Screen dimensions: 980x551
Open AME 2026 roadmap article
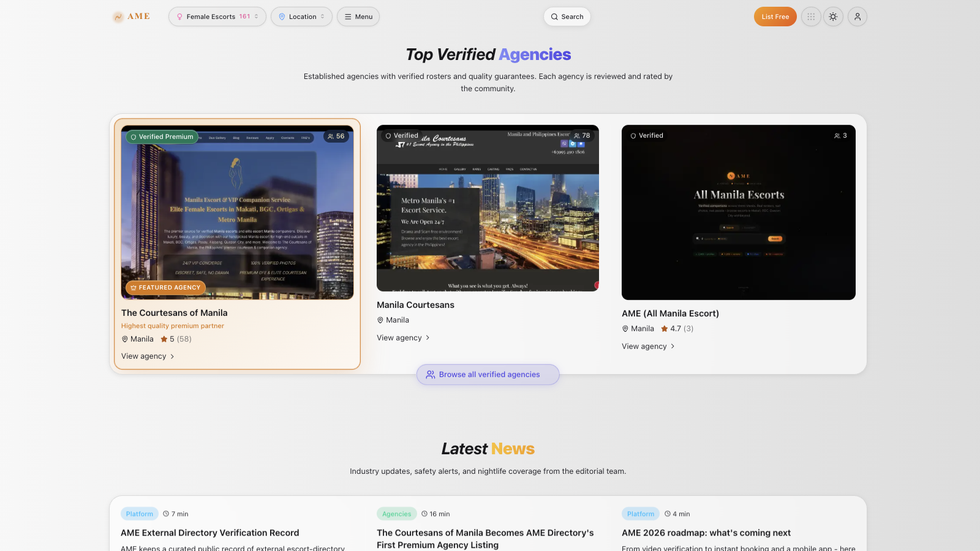tap(706, 533)
